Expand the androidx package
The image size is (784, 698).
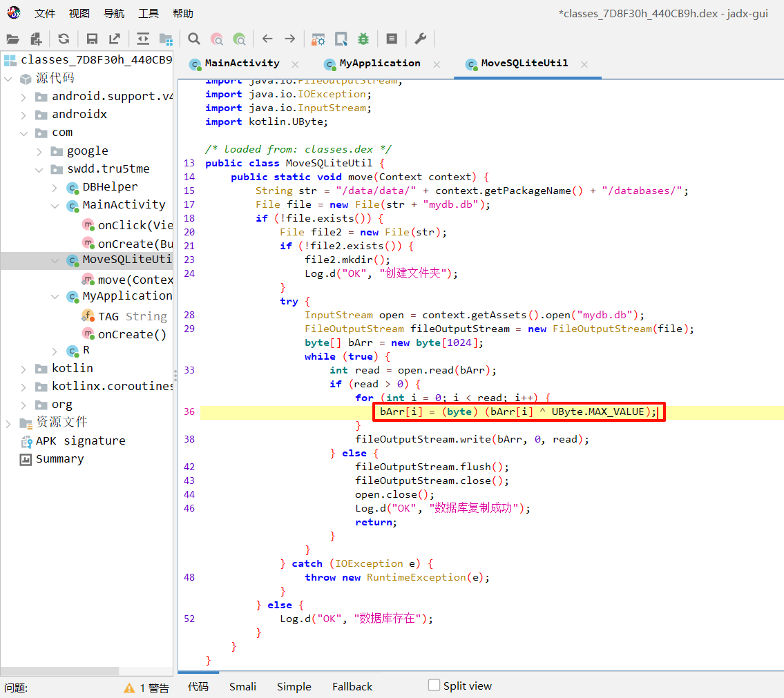pos(23,115)
